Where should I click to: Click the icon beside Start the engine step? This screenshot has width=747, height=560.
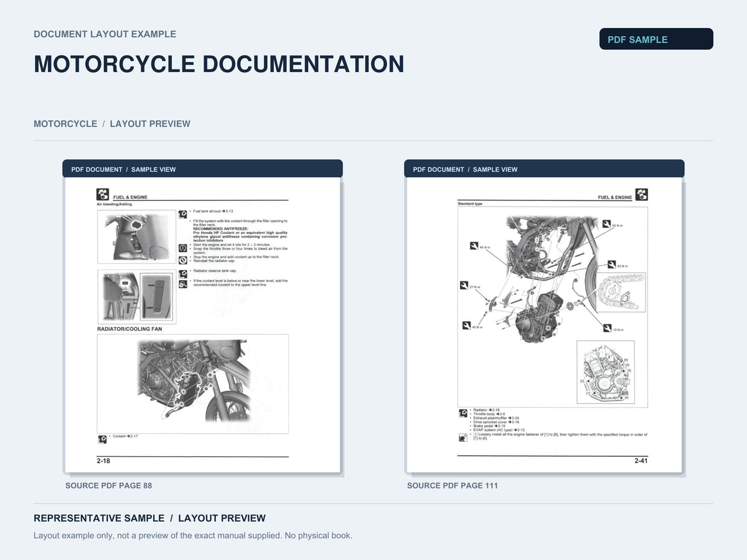[183, 248]
